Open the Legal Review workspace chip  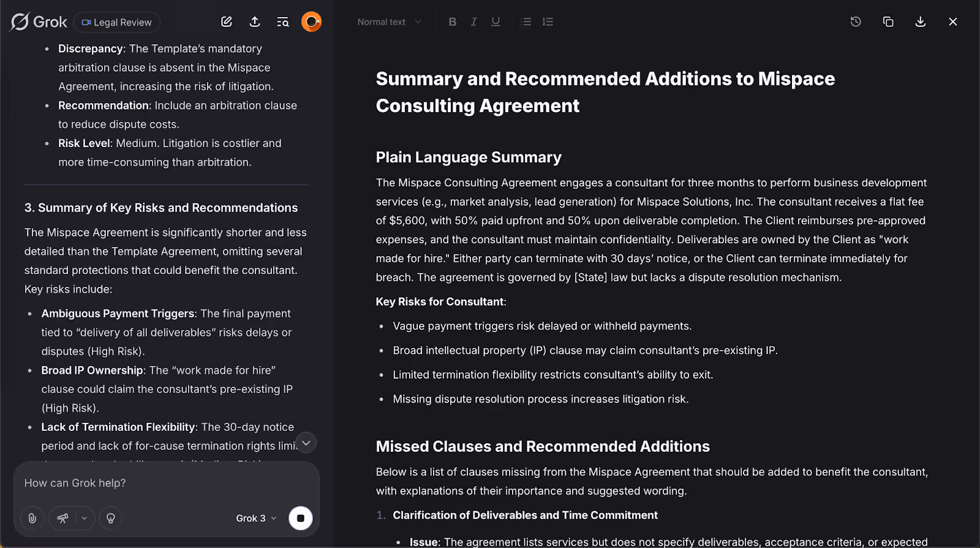pos(117,22)
